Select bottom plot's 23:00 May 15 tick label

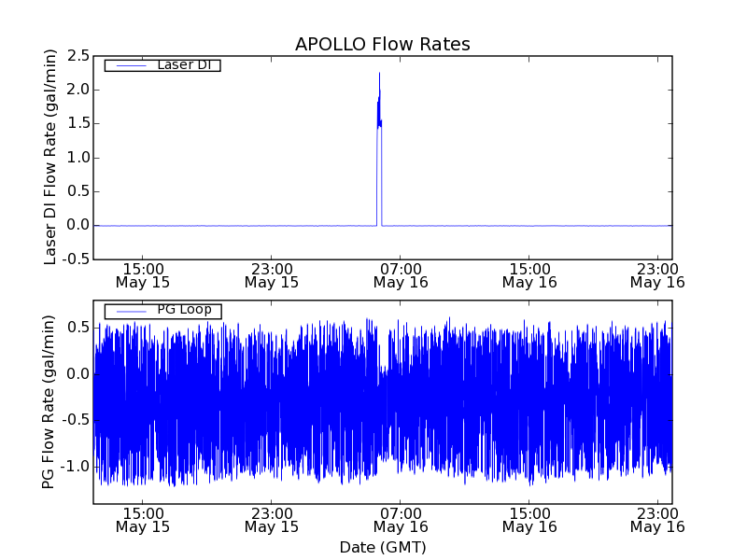point(272,519)
